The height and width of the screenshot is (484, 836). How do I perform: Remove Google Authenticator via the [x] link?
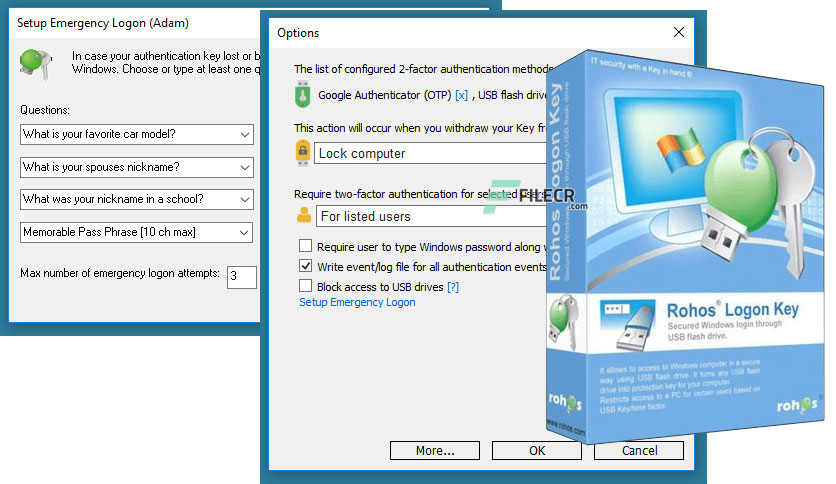pyautogui.click(x=461, y=95)
